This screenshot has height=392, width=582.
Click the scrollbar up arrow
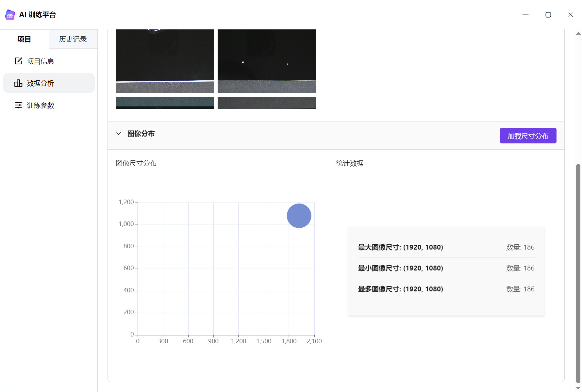578,33
